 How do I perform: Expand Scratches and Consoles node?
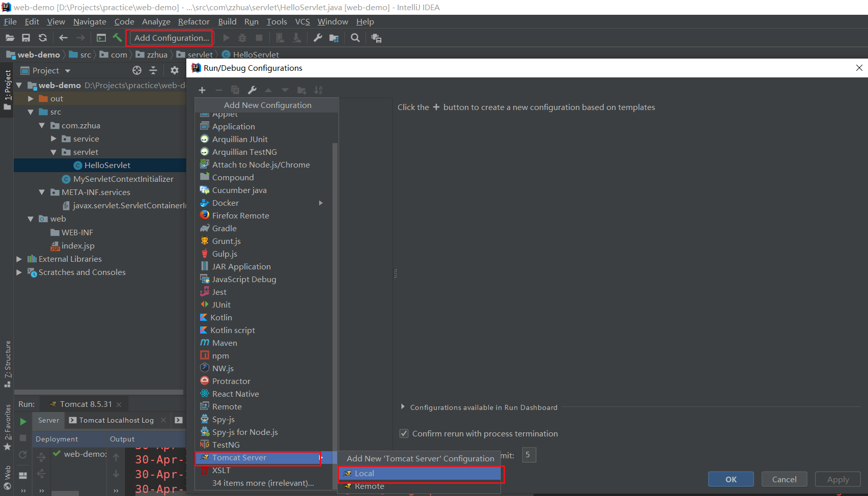click(x=19, y=272)
